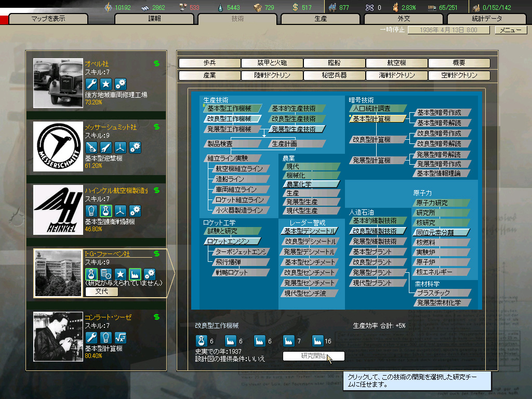Image resolution: width=532 pixels, height=399 pixels.
Task: Select the 発展型生産技術 technology
Action: (297, 129)
